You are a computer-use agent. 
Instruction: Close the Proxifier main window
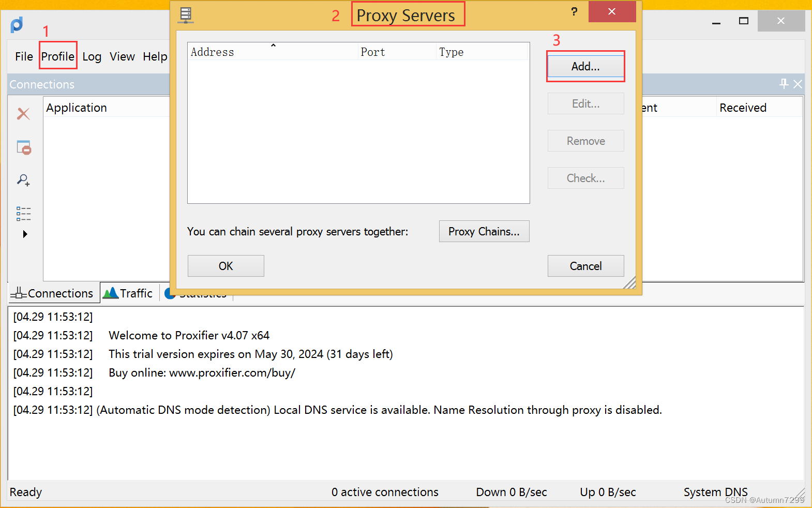(x=781, y=21)
